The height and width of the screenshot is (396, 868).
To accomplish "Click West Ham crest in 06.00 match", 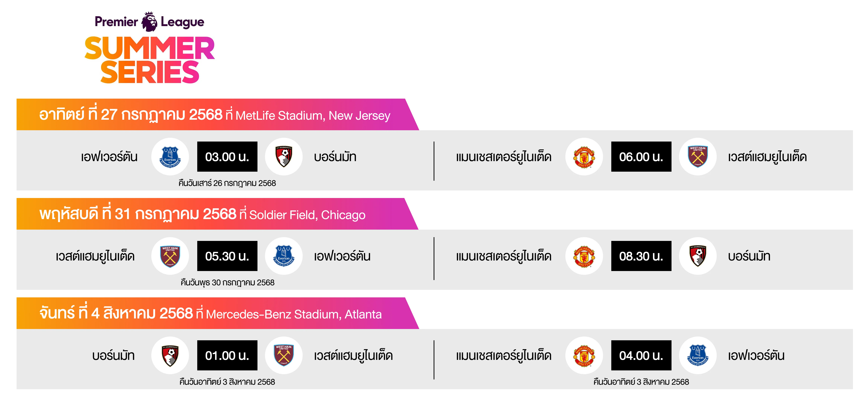I will click(697, 157).
